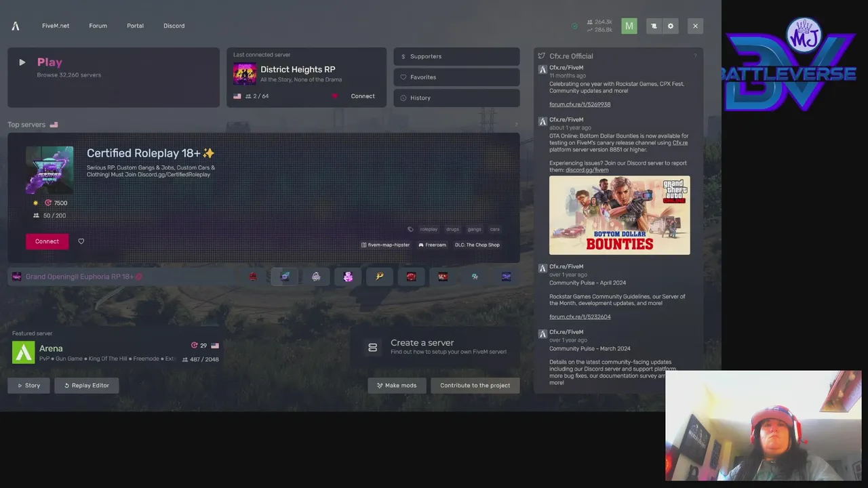
Task: Click the green status checkmark icon
Action: tap(574, 26)
